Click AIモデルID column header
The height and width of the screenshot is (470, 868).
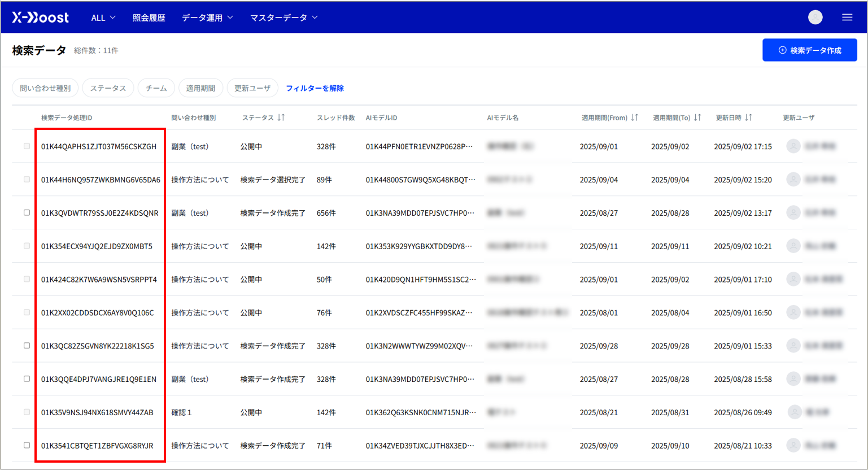coord(381,117)
